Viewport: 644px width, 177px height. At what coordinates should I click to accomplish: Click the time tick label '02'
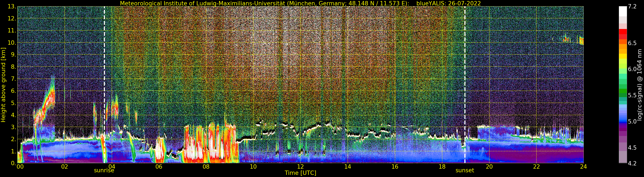coord(65,166)
